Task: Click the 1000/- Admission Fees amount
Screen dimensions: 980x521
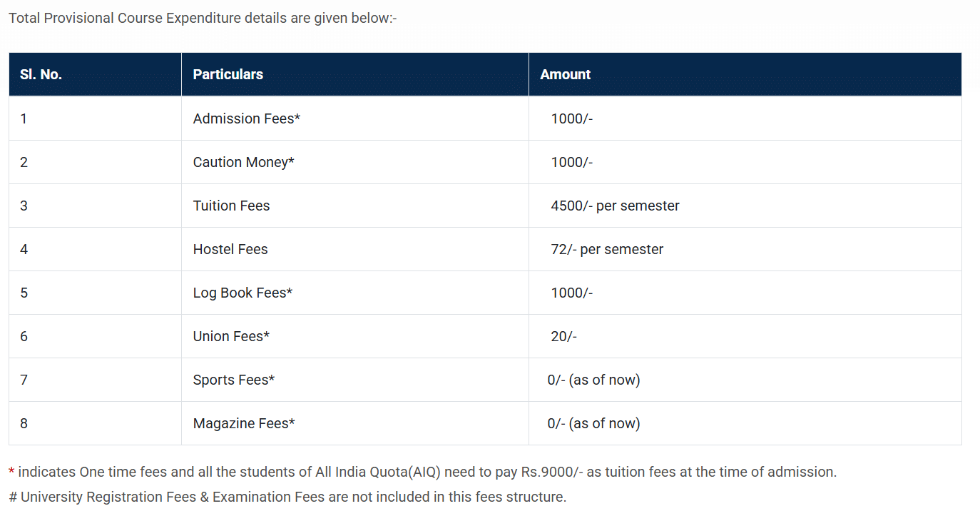Action: (571, 118)
